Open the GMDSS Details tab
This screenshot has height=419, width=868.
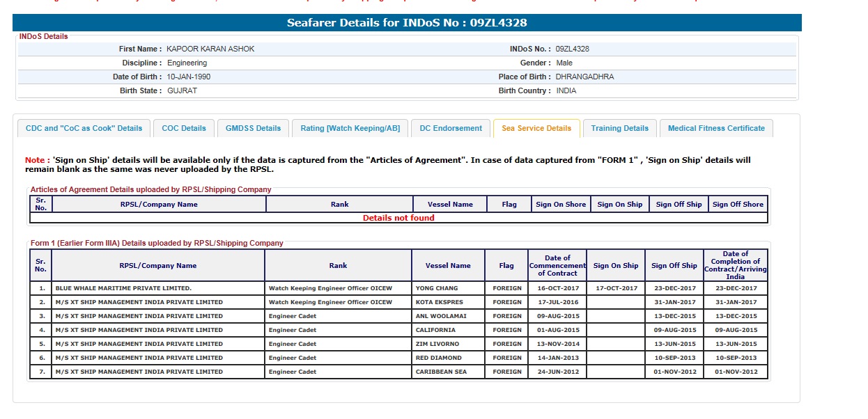[x=253, y=128]
